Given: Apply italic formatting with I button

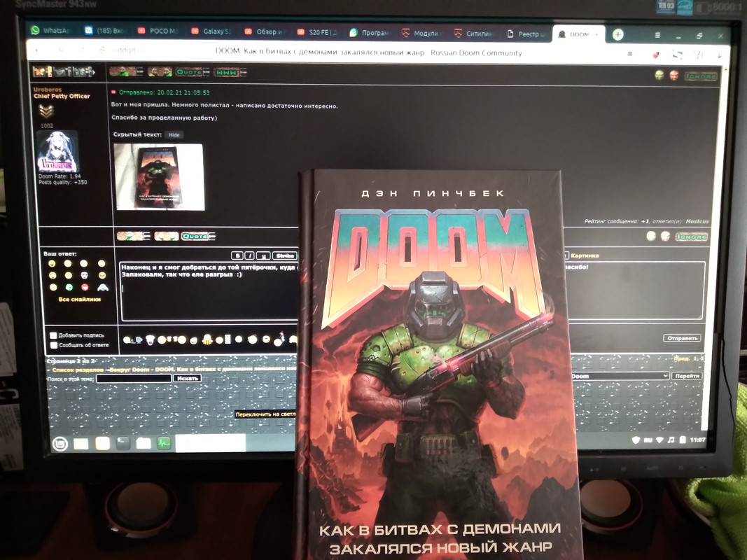Looking at the screenshot, I should click(x=251, y=255).
